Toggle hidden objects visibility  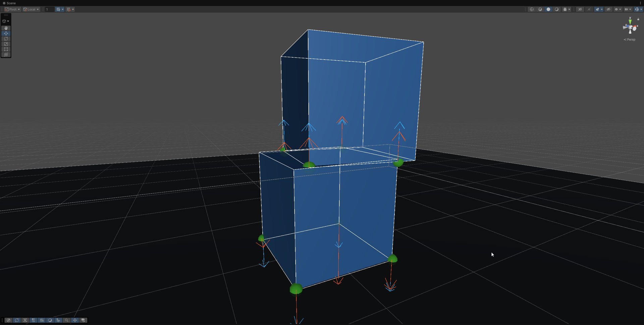click(x=608, y=9)
